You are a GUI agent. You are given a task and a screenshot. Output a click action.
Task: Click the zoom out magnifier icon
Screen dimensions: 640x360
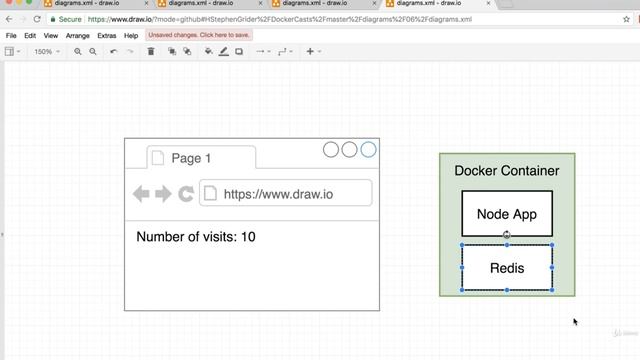pyautogui.click(x=93, y=51)
